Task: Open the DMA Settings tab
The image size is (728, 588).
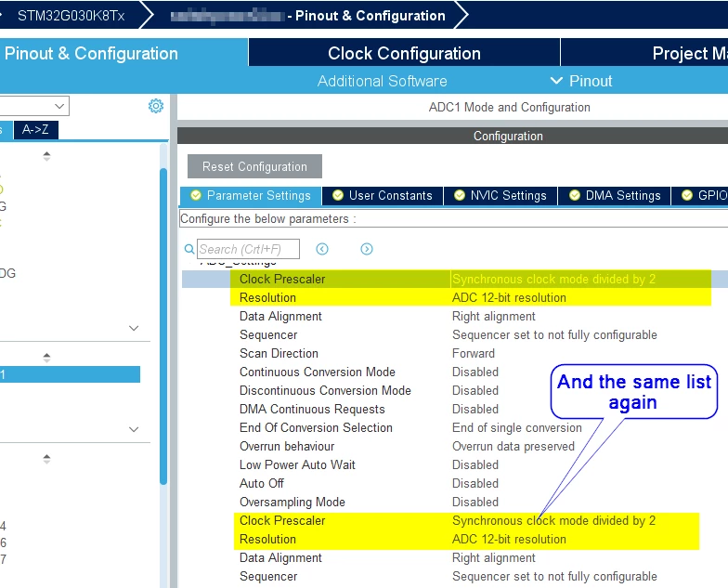Action: tap(615, 195)
